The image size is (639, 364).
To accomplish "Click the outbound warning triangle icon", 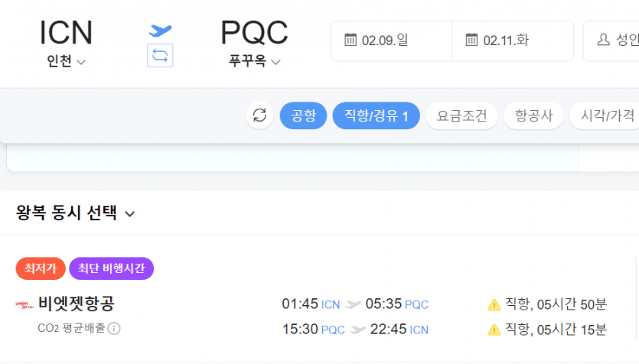I will pos(494,304).
